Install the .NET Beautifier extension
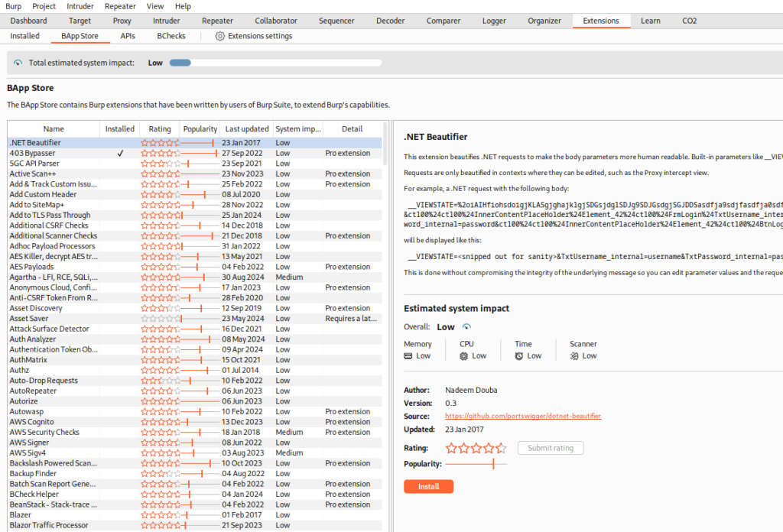Viewport: 783px width, 532px height. [428, 487]
